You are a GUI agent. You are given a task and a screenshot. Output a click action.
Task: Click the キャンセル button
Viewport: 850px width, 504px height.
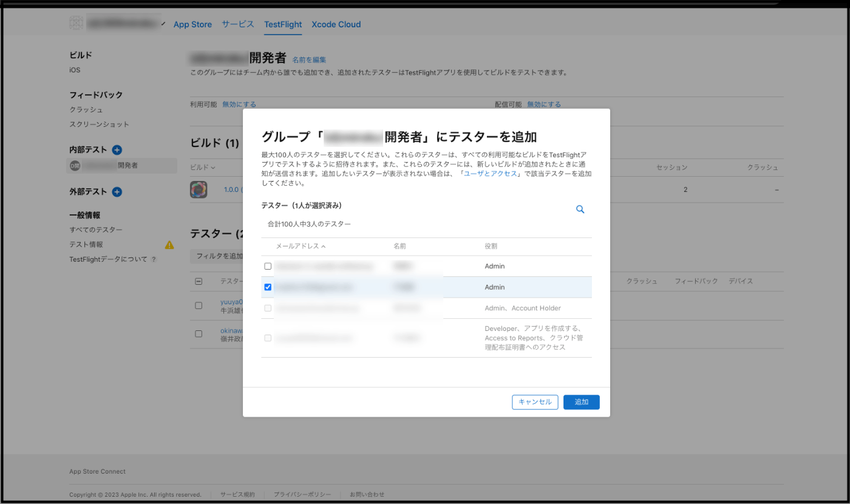coord(535,402)
